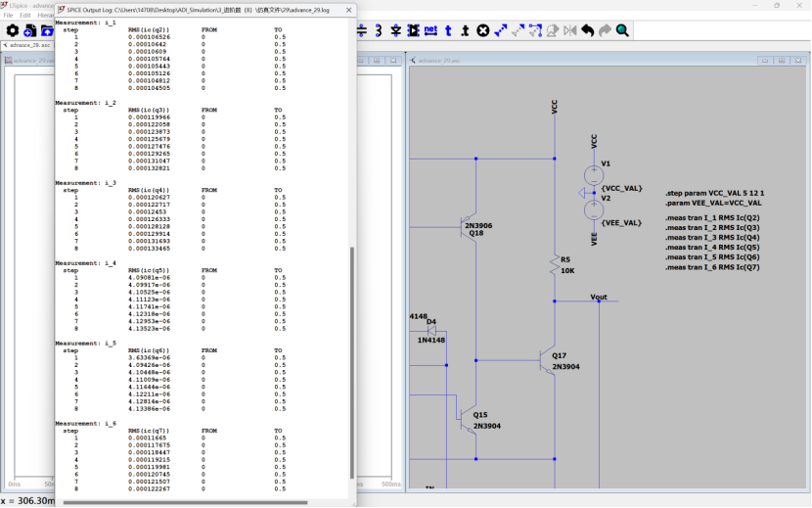Image resolution: width=812 pixels, height=508 pixels.
Task: Click the New Schematic toolbar icon
Action: coord(30,31)
